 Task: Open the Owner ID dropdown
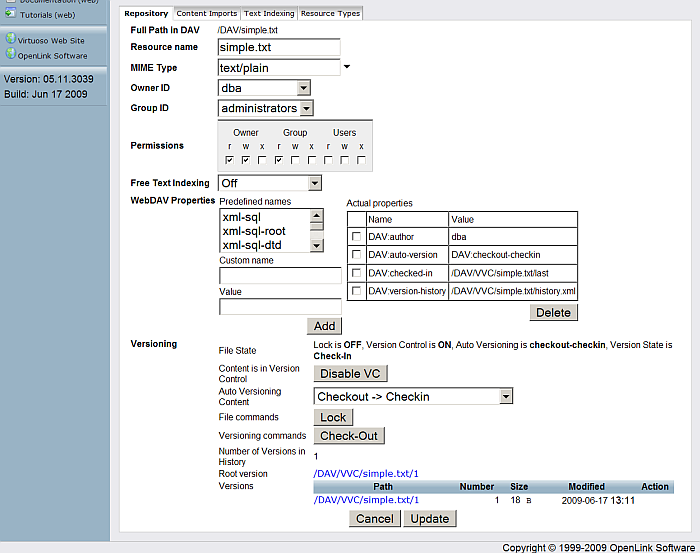click(x=264, y=88)
